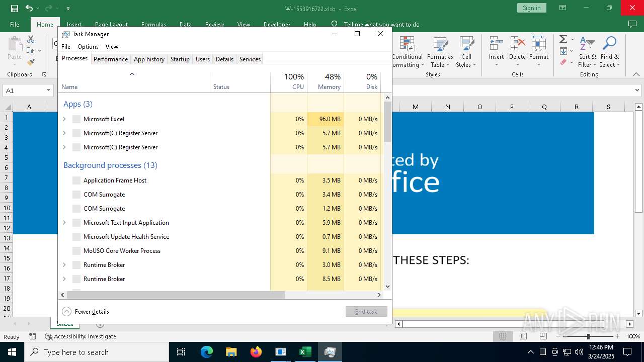Image resolution: width=644 pixels, height=362 pixels.
Task: Click the Excel taskbar icon
Action: (305, 352)
